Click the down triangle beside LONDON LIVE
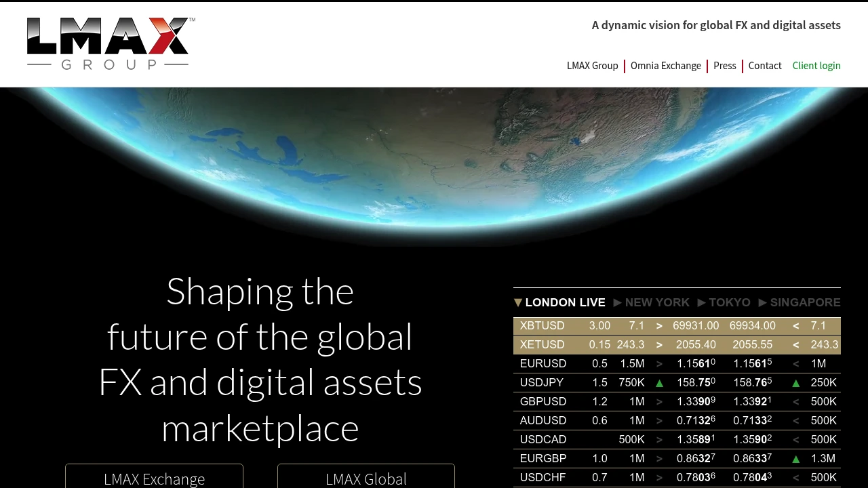 point(518,303)
